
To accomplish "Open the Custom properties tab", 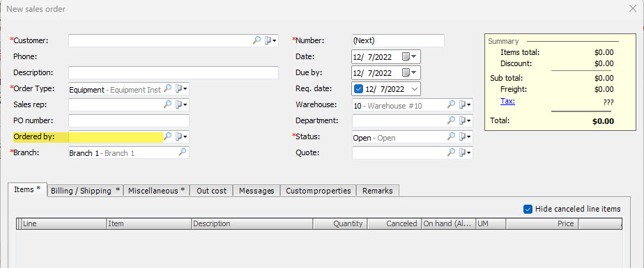I will point(319,191).
